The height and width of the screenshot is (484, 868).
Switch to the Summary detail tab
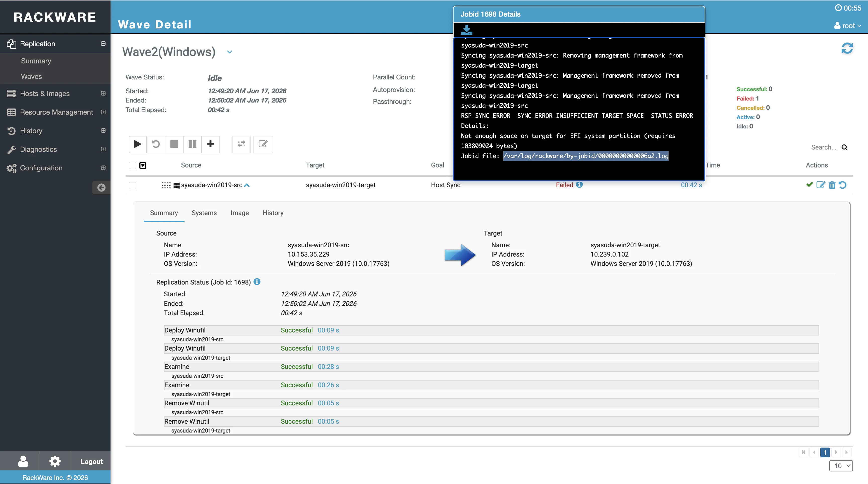click(164, 213)
